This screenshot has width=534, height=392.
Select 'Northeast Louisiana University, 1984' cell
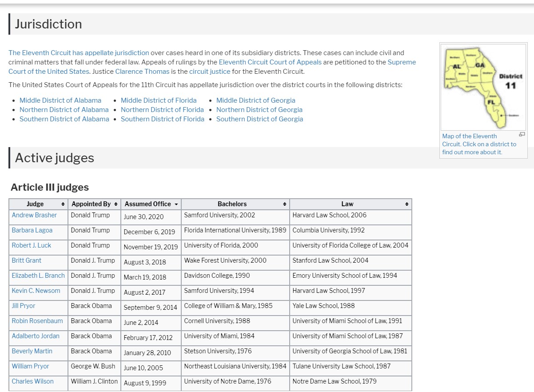click(x=235, y=368)
